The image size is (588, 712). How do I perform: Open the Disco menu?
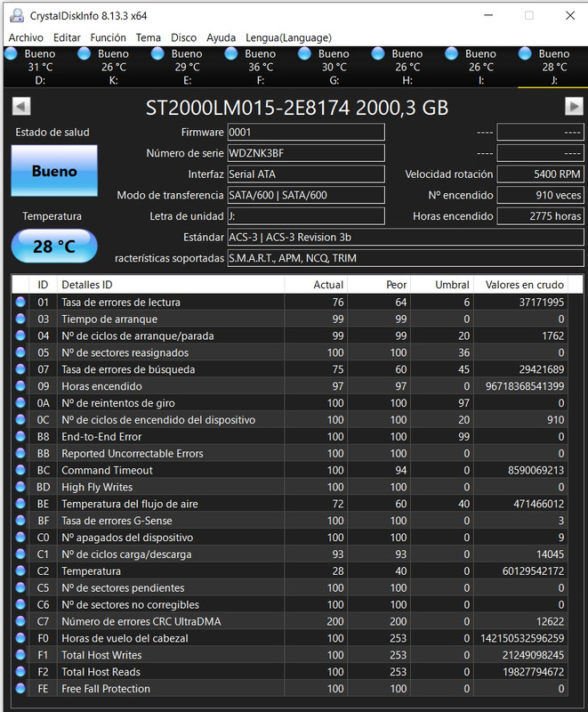184,37
